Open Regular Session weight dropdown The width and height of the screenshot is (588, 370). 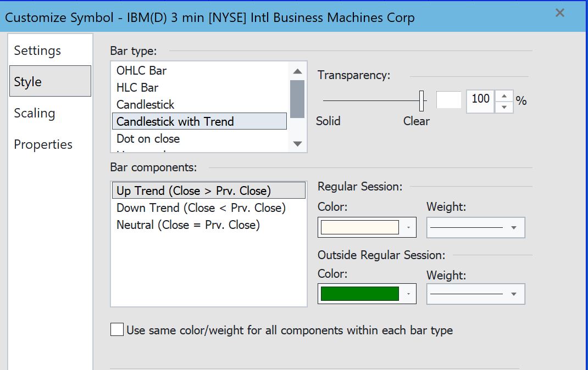point(475,227)
